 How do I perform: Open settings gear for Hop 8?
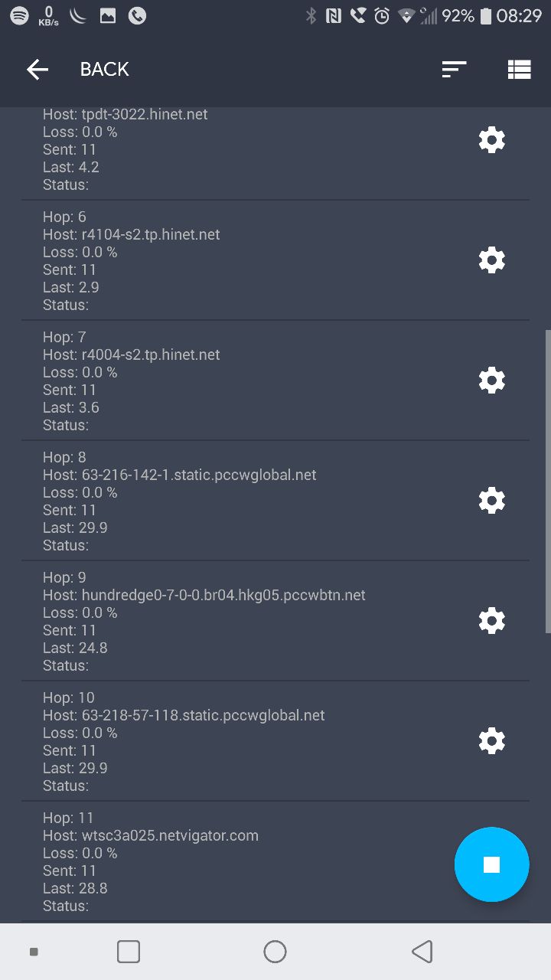pyautogui.click(x=491, y=501)
